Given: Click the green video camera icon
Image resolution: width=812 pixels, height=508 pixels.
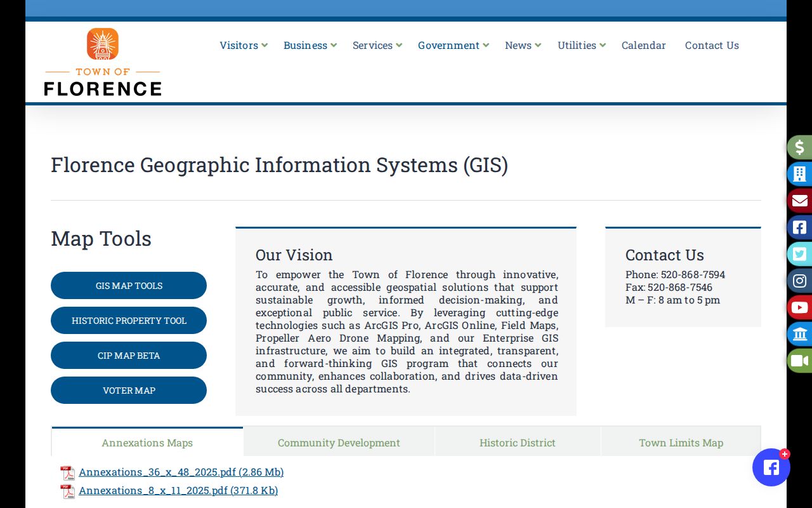Looking at the screenshot, I should 799,361.
